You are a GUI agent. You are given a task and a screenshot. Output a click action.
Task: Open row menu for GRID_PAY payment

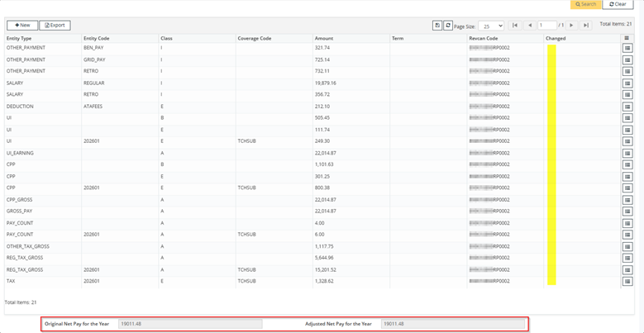(627, 60)
